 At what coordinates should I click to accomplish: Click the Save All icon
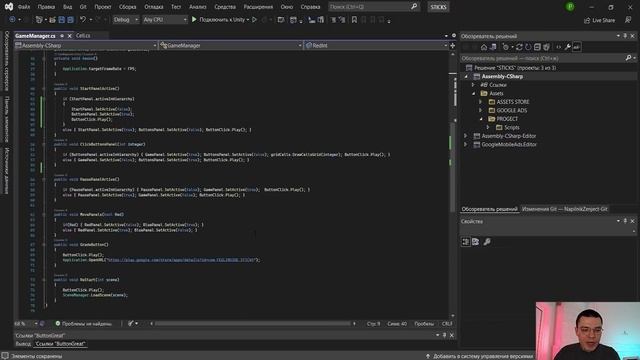70,20
